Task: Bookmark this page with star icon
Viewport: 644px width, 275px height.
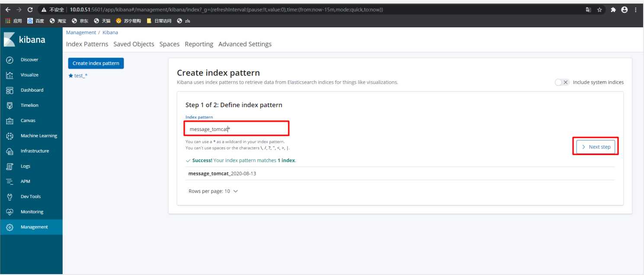Action: click(x=599, y=10)
